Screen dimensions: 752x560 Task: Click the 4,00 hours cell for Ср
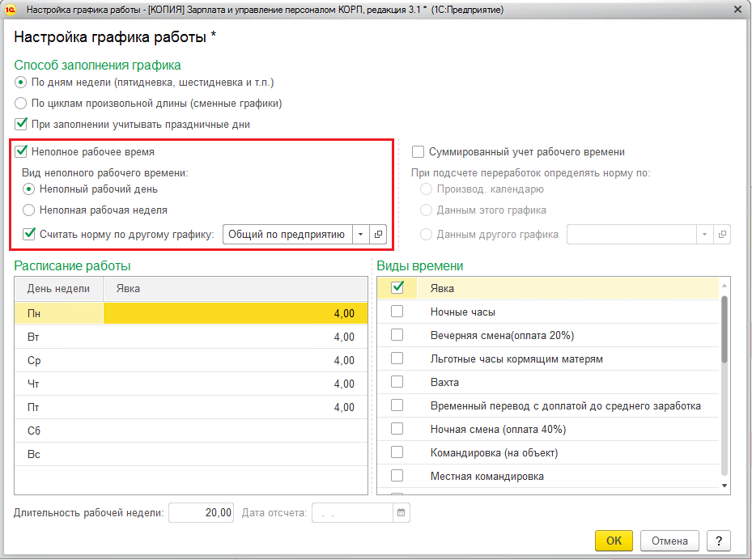click(x=236, y=360)
